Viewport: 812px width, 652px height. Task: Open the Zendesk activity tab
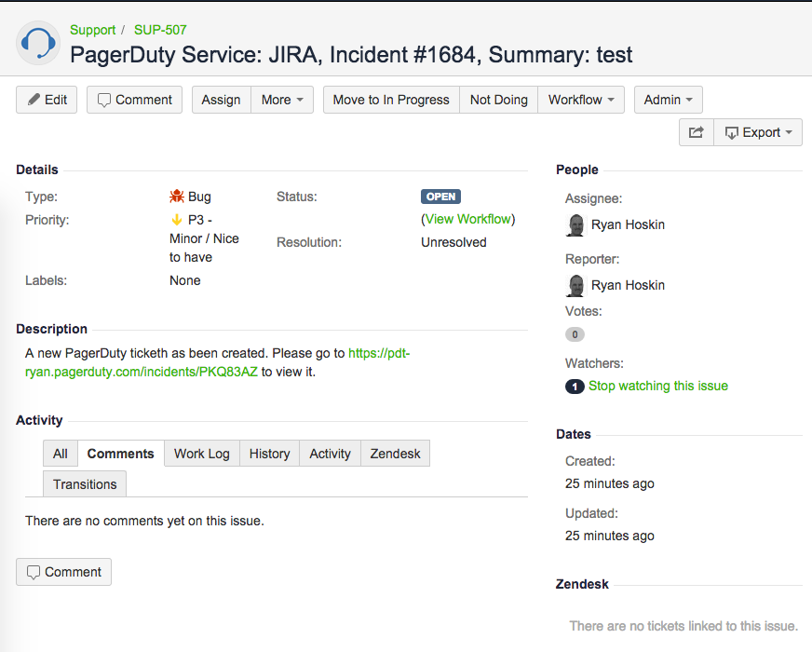click(395, 454)
